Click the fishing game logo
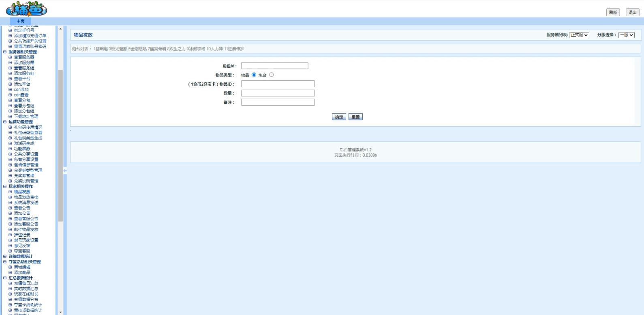Image resolution: width=644 pixels, height=315 pixels. pos(26,9)
